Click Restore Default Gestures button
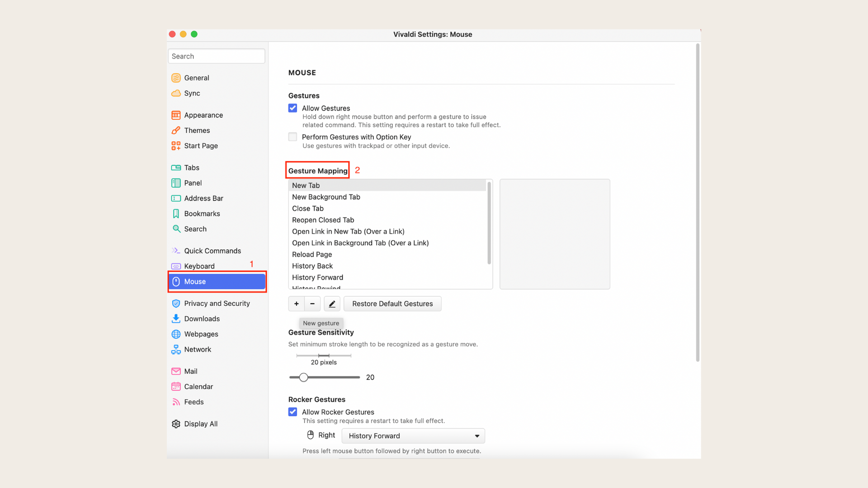 [392, 304]
